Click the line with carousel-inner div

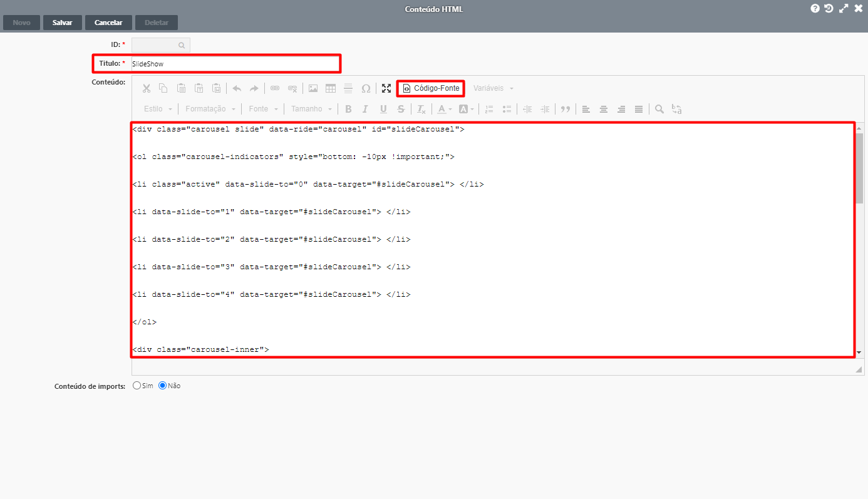(201, 349)
